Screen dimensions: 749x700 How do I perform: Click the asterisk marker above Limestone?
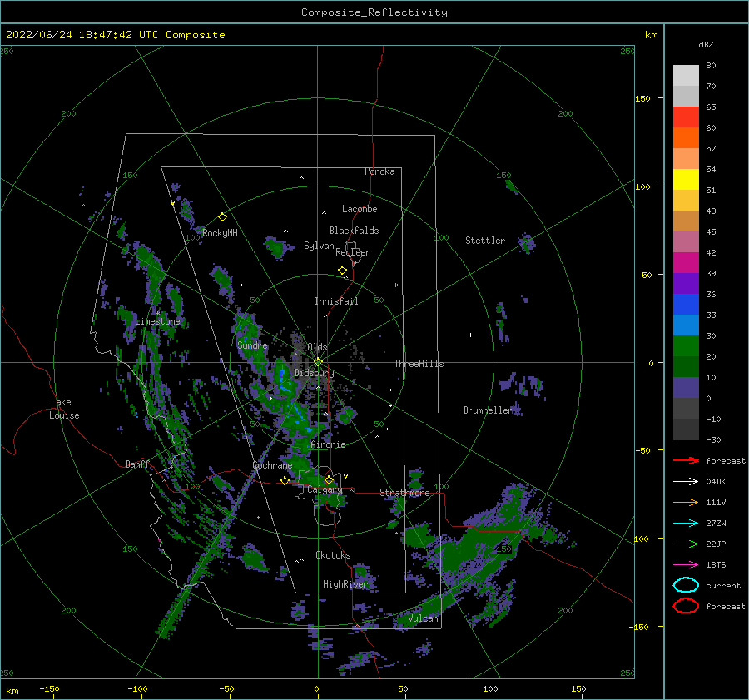coord(157,314)
